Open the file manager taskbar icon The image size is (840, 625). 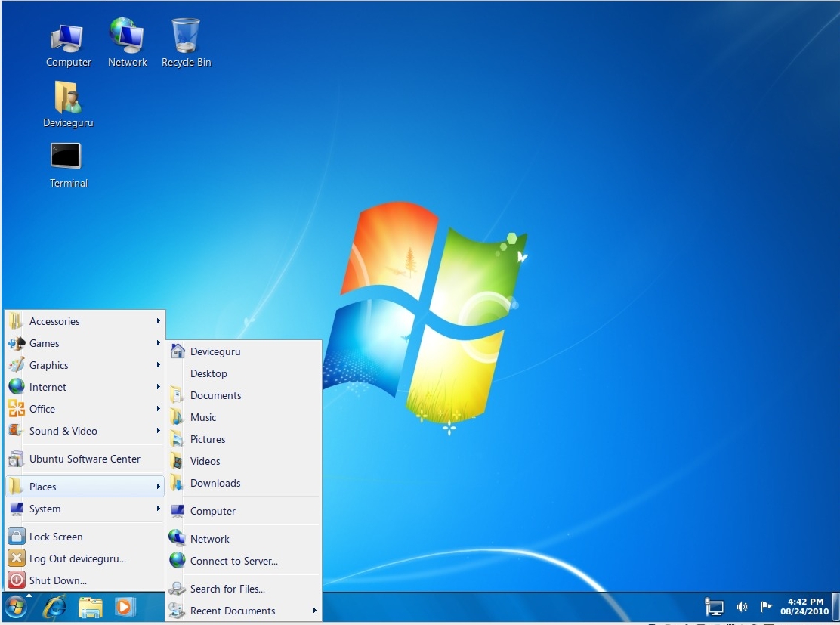pos(90,608)
